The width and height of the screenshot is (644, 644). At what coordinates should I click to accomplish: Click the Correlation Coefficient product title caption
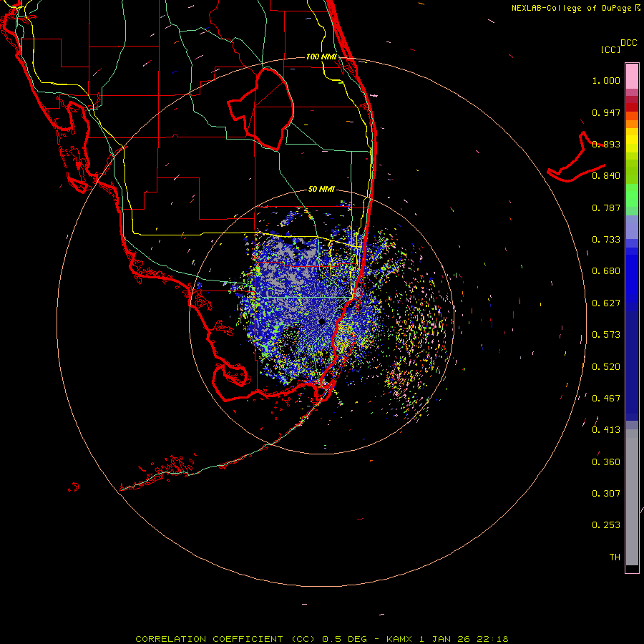pyautogui.click(x=322, y=639)
